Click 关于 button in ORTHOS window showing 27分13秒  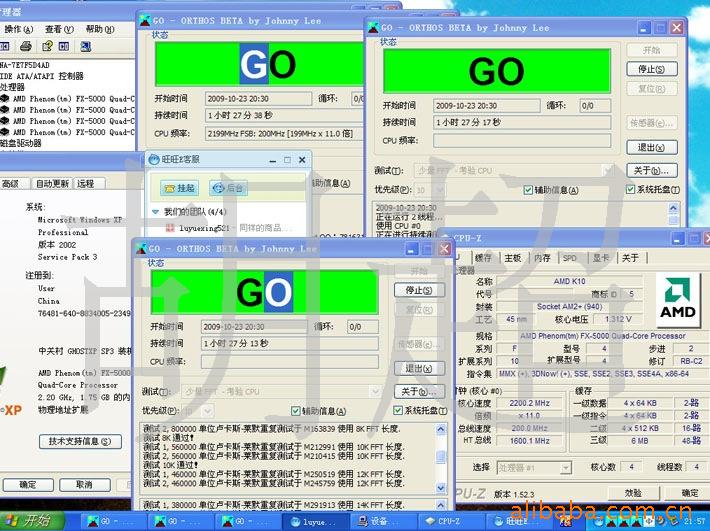(x=419, y=391)
